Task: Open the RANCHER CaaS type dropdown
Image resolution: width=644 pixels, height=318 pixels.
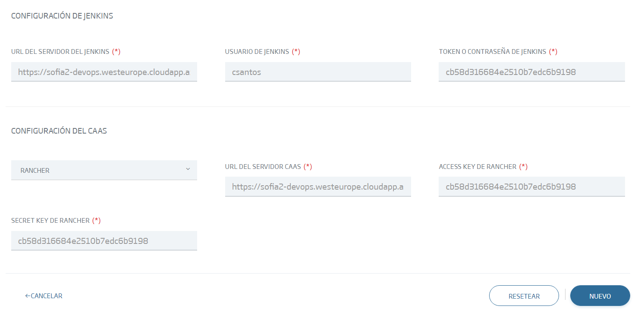Action: point(104,170)
